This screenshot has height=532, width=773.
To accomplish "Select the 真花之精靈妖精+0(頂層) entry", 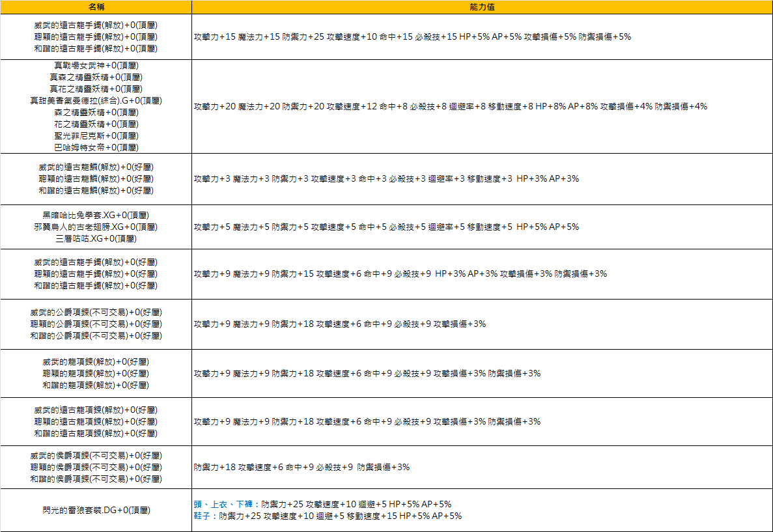I will (x=96, y=89).
